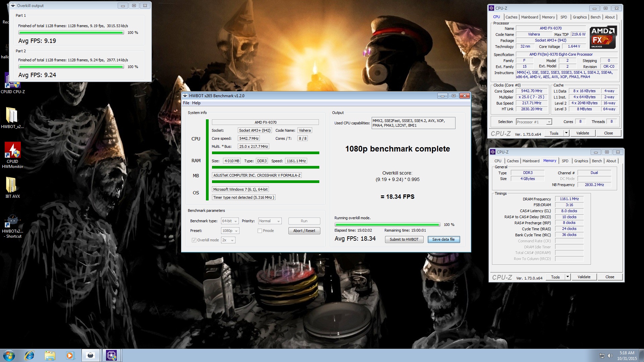The height and width of the screenshot is (362, 644).
Task: Click the motherboard CROSSHAIR V FORMULA-Z field
Action: 257,176
